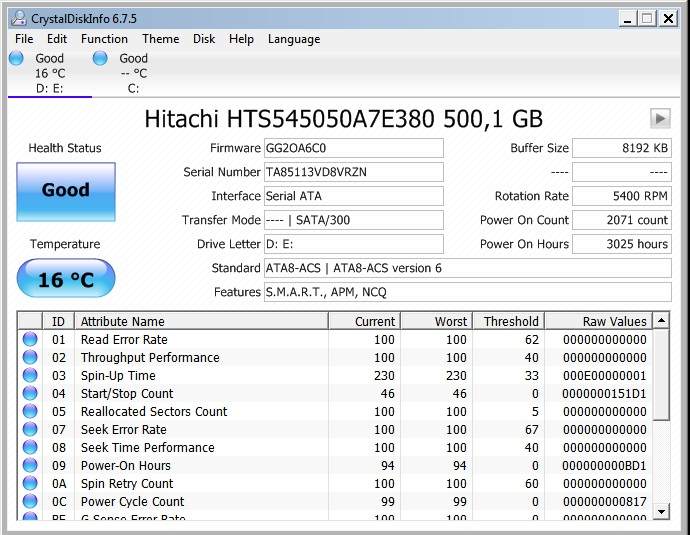Viewport: 690px width, 535px height.
Task: Click status orb for Seek Time Performance
Action: click(x=30, y=447)
